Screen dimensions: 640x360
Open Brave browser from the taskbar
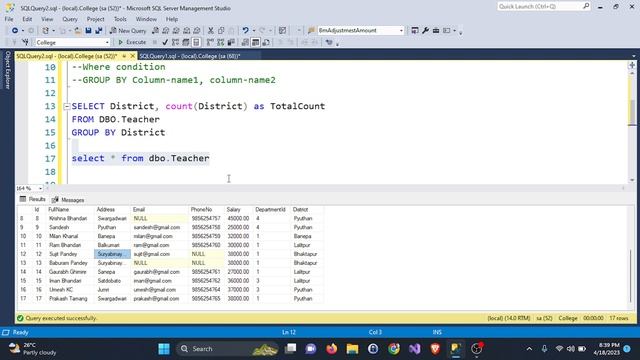[x=435, y=349]
